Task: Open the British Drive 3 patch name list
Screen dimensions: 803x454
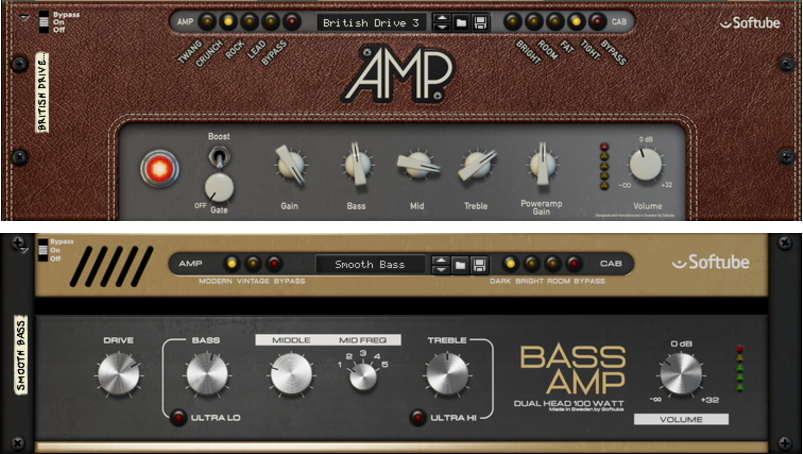Action: tap(371, 21)
